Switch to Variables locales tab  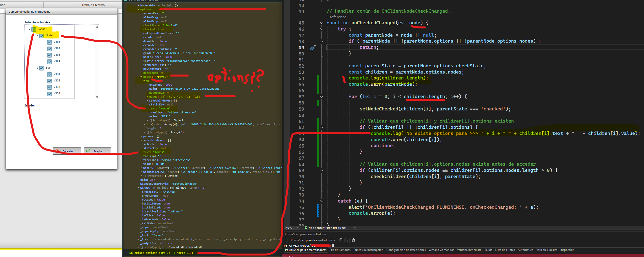tap(546, 250)
